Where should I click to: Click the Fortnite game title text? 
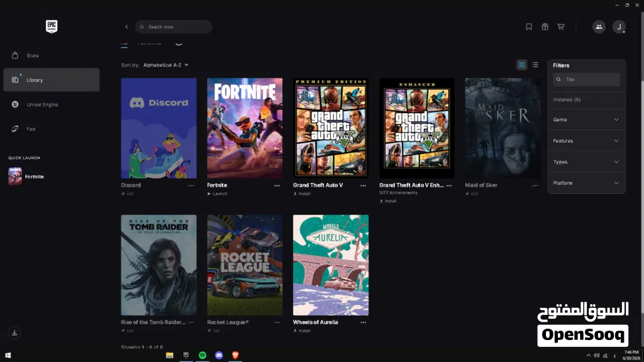[x=217, y=185]
